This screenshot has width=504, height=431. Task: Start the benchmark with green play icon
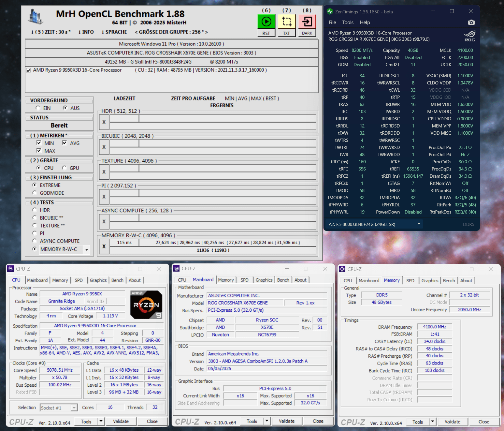(x=266, y=22)
